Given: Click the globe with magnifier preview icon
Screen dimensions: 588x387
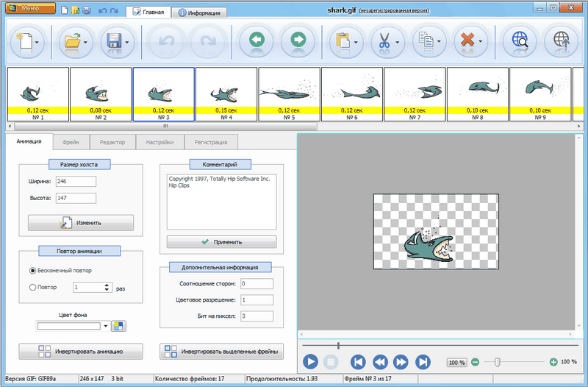Looking at the screenshot, I should [x=519, y=40].
